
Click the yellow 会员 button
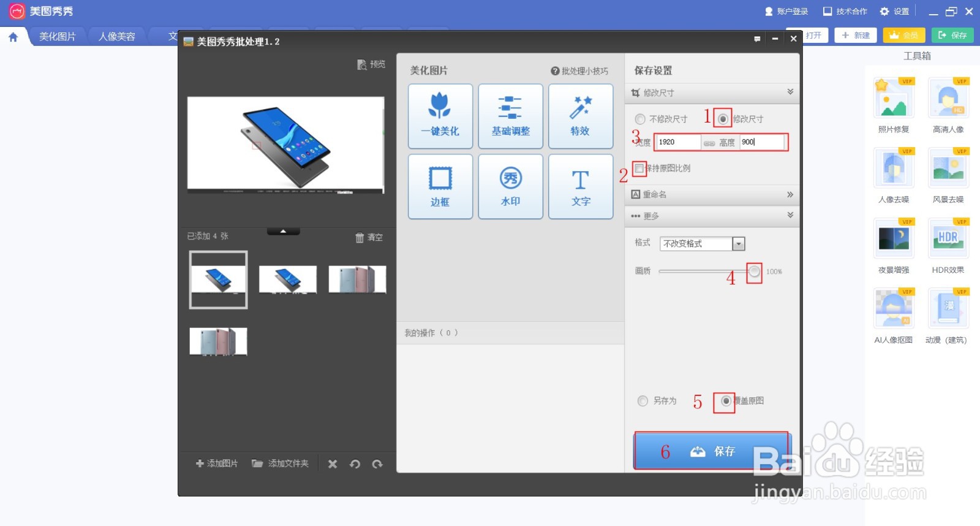[x=904, y=36]
